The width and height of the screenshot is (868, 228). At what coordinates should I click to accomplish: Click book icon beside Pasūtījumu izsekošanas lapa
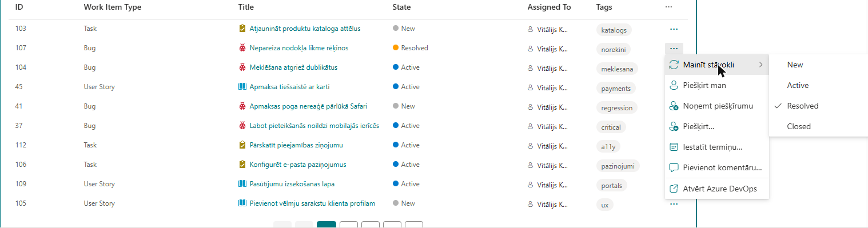(242, 184)
